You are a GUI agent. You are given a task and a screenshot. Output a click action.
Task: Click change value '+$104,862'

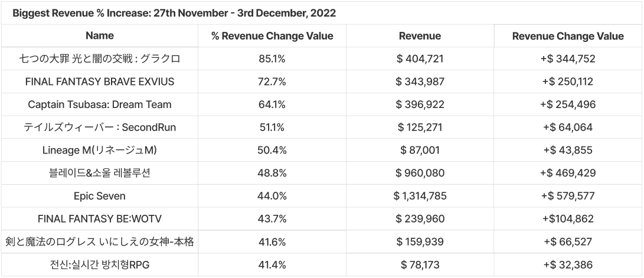(x=568, y=219)
